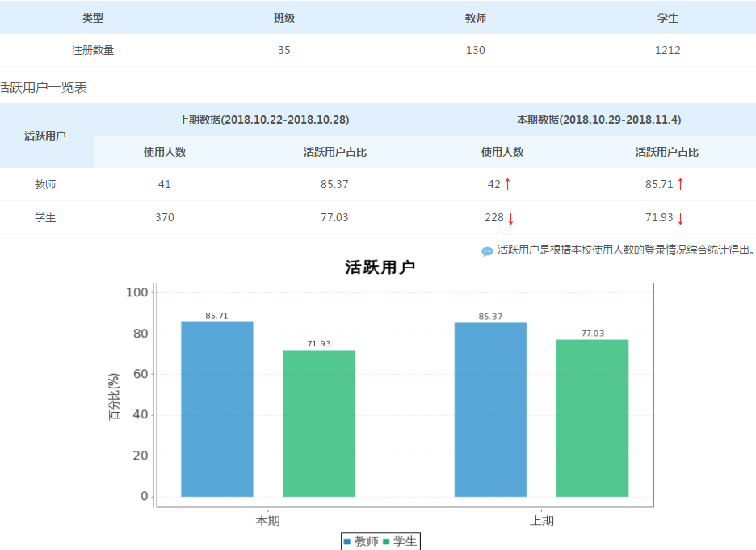756x550 pixels.
Task: Toggle the 学生 series via legend label
Action: point(405,541)
